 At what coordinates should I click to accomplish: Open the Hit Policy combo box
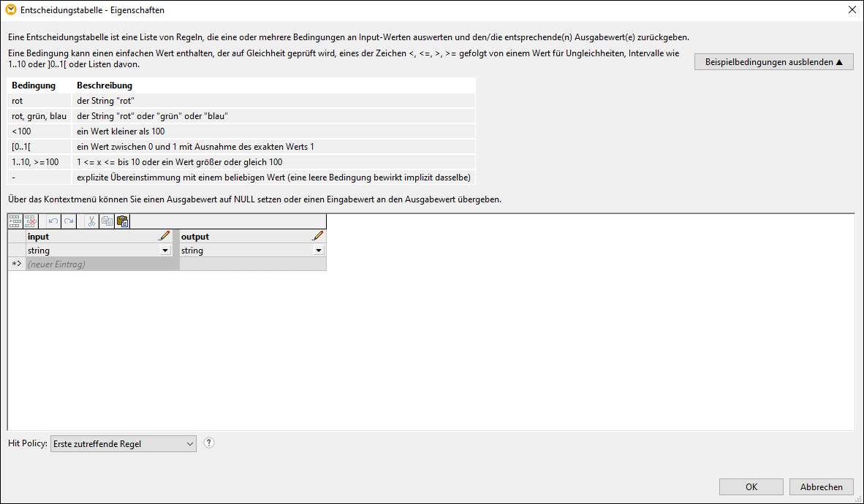point(124,444)
